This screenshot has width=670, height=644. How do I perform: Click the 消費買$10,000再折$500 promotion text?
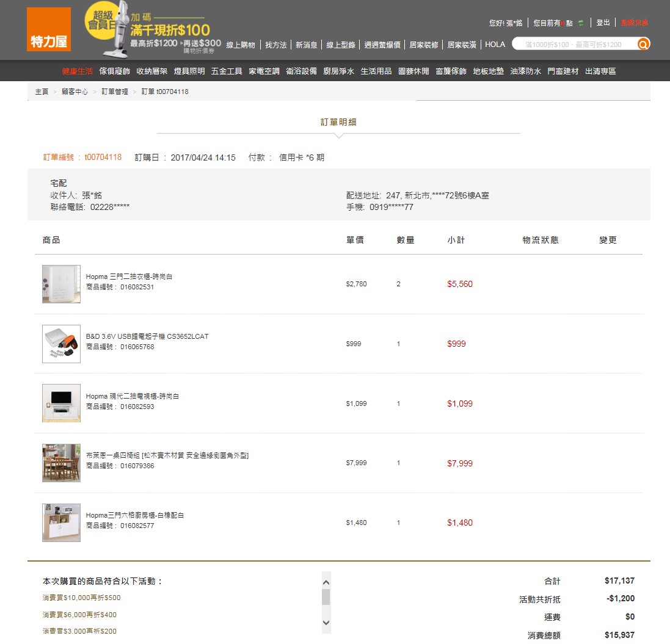(82, 598)
